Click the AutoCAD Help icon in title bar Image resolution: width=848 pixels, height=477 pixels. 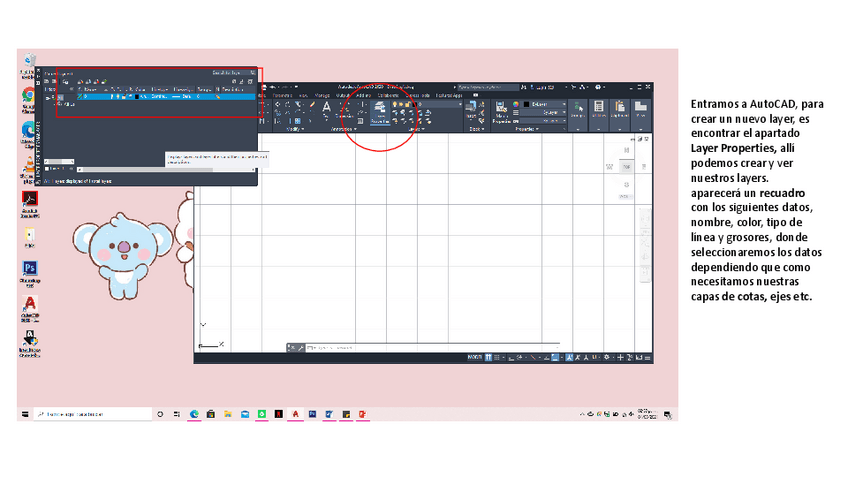(598, 87)
